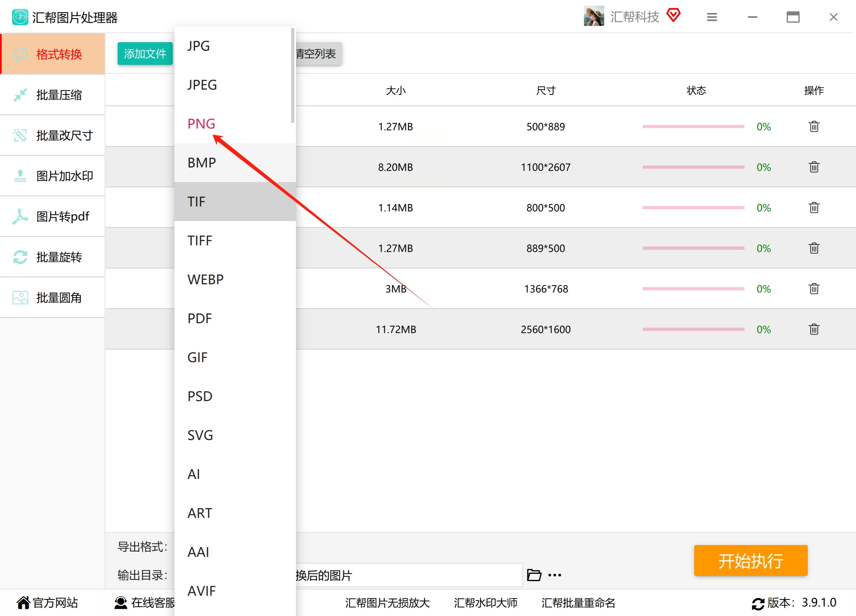The image size is (856, 616).
Task: Choose PNG from format dropdown
Action: tap(202, 124)
